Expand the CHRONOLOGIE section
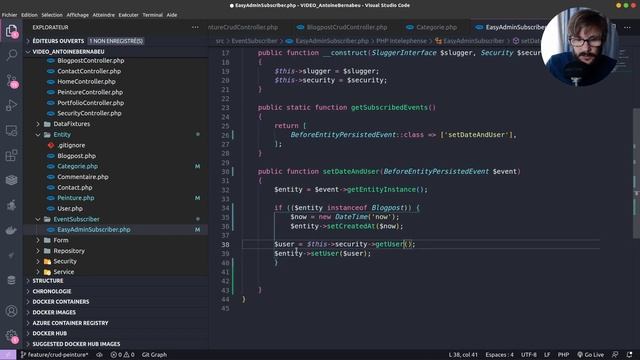 (x=51, y=291)
